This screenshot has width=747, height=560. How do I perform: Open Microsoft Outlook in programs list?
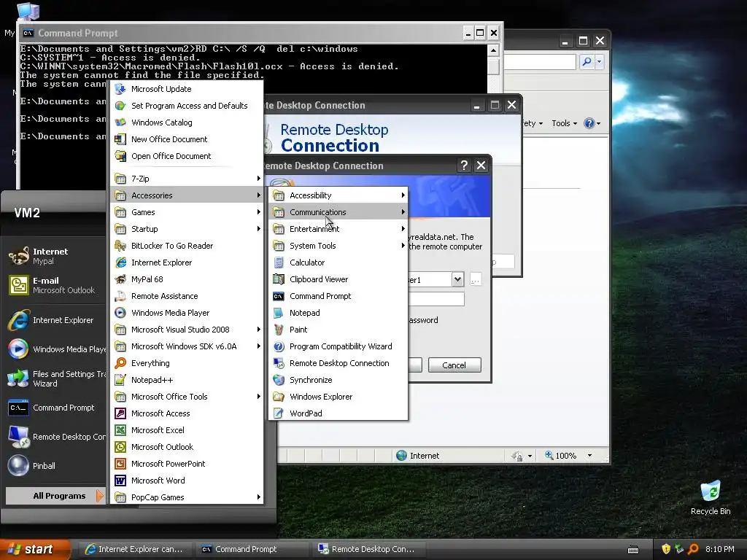point(187,447)
